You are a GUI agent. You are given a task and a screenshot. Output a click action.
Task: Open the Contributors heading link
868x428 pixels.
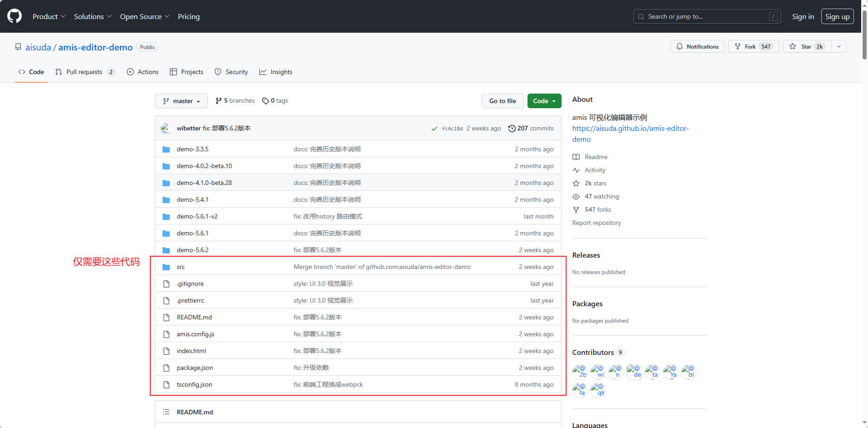click(598, 352)
